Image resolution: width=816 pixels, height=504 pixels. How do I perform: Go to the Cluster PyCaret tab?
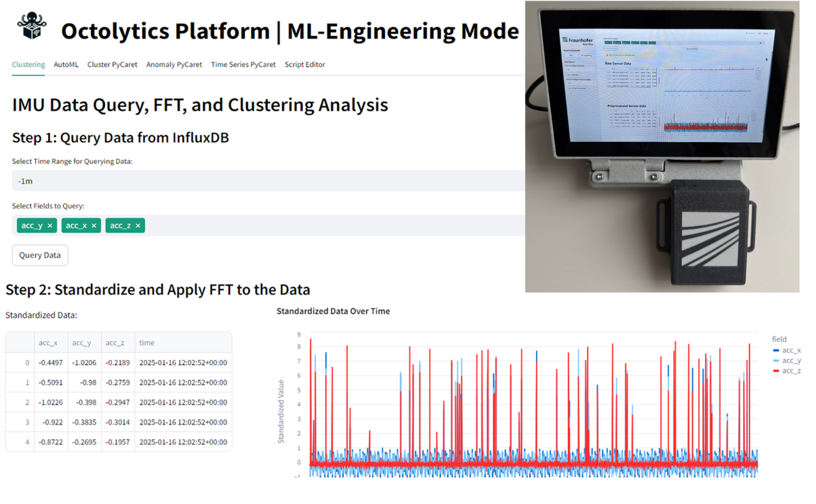(112, 65)
